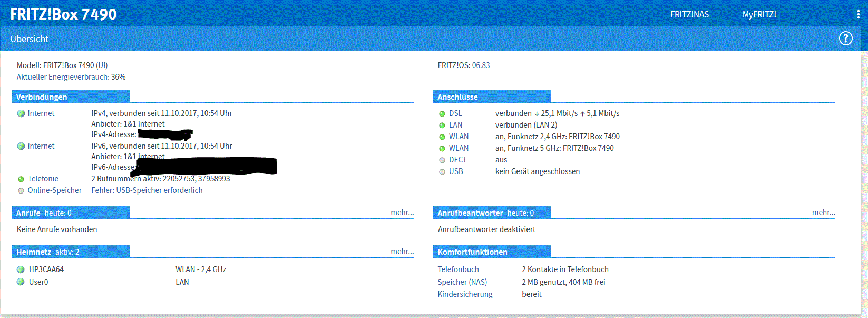Click the grey status dot for Online-Speicher
Image resolution: width=868 pixels, height=318 pixels.
click(21, 191)
